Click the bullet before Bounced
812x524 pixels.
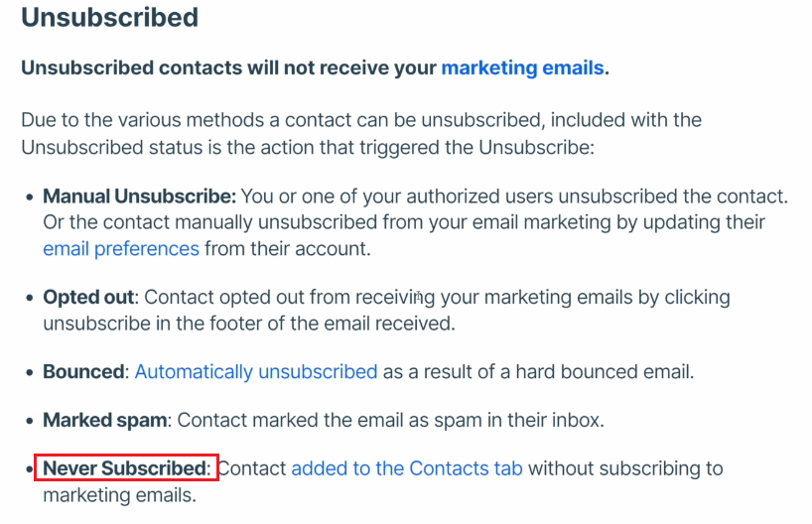click(30, 373)
